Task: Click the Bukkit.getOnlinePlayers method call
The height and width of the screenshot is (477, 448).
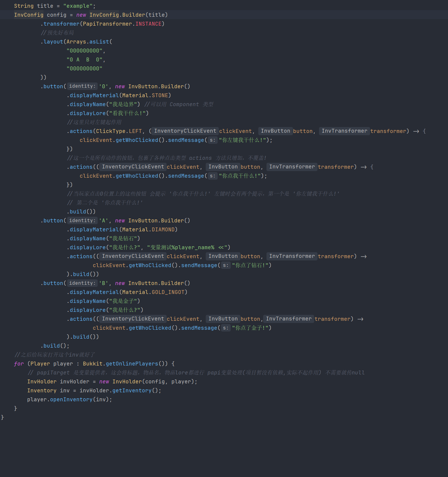Action: (x=132, y=364)
